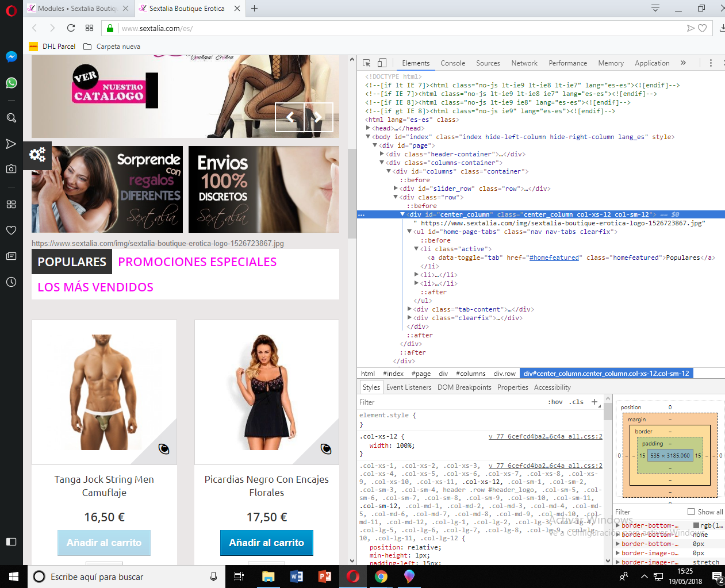Screen dimensions: 725x588
Task: Open settings gears icon on webpage
Action: [37, 155]
